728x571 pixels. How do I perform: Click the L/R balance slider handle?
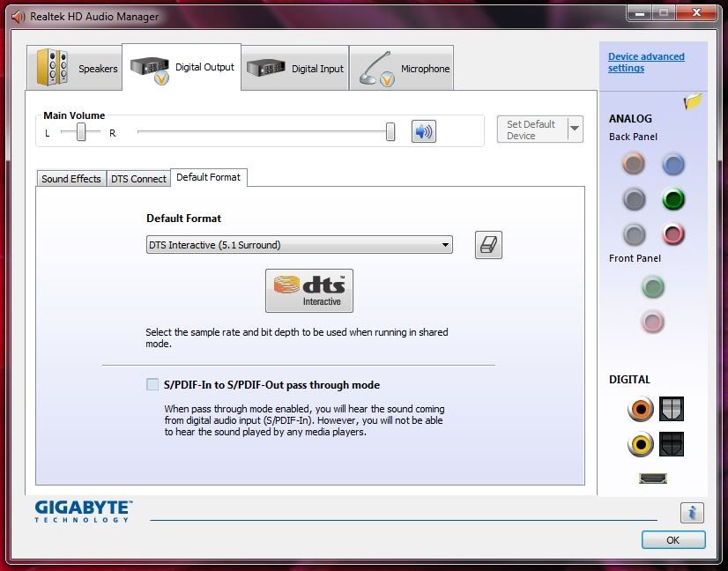coord(81,132)
